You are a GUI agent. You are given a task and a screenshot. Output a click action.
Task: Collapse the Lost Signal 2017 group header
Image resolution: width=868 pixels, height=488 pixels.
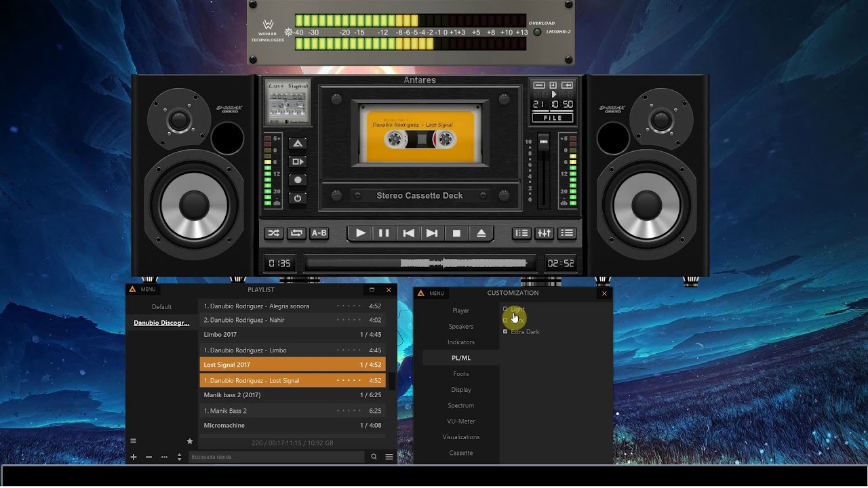tap(293, 365)
